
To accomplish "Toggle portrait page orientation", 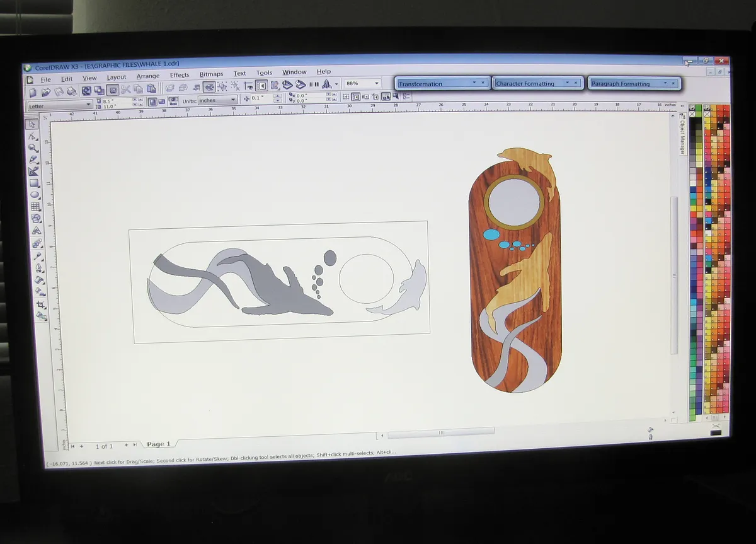I will pos(152,101).
